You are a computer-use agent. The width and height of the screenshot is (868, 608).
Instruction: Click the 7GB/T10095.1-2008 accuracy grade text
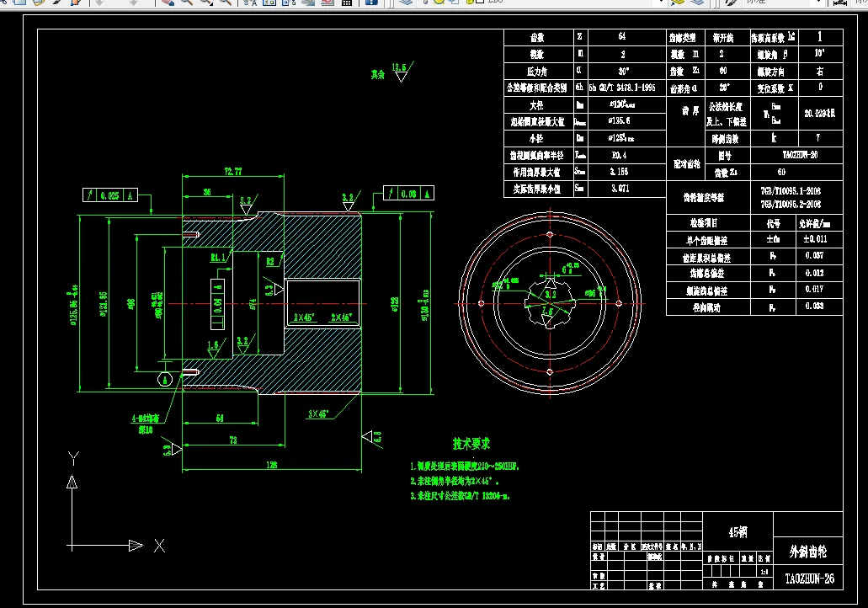(791, 191)
